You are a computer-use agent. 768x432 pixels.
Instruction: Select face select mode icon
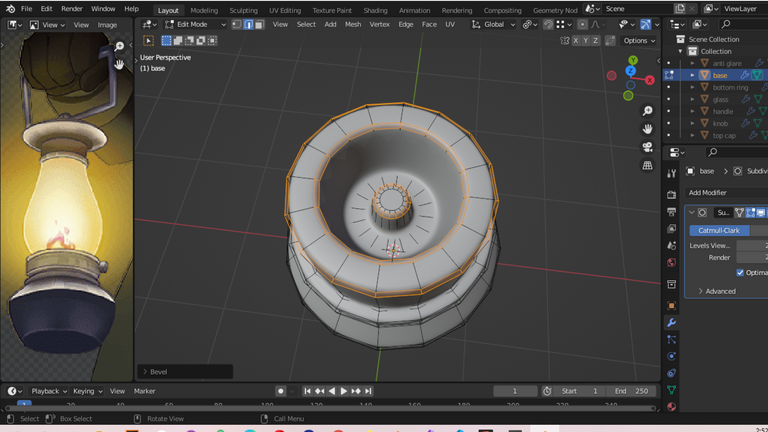pyautogui.click(x=259, y=24)
